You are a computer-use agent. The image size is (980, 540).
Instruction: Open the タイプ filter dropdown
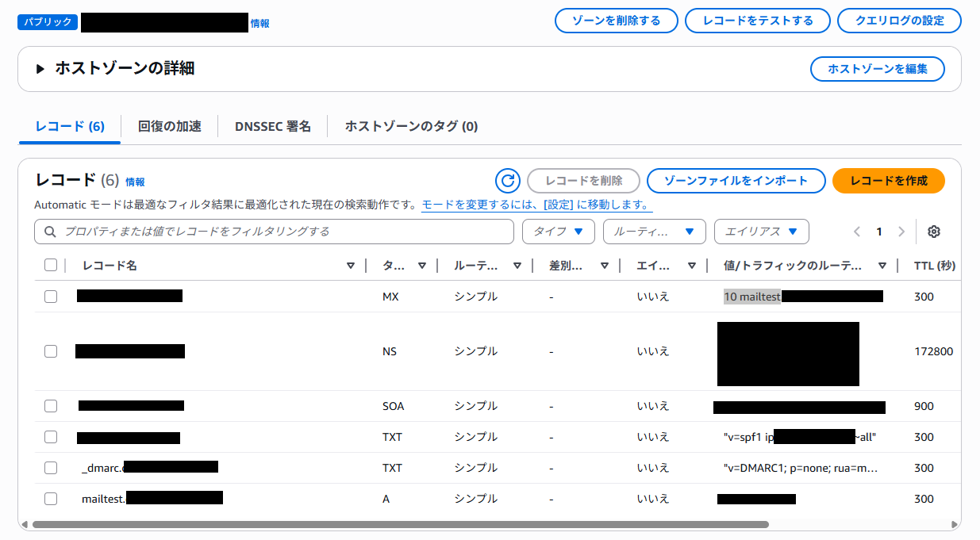(558, 232)
